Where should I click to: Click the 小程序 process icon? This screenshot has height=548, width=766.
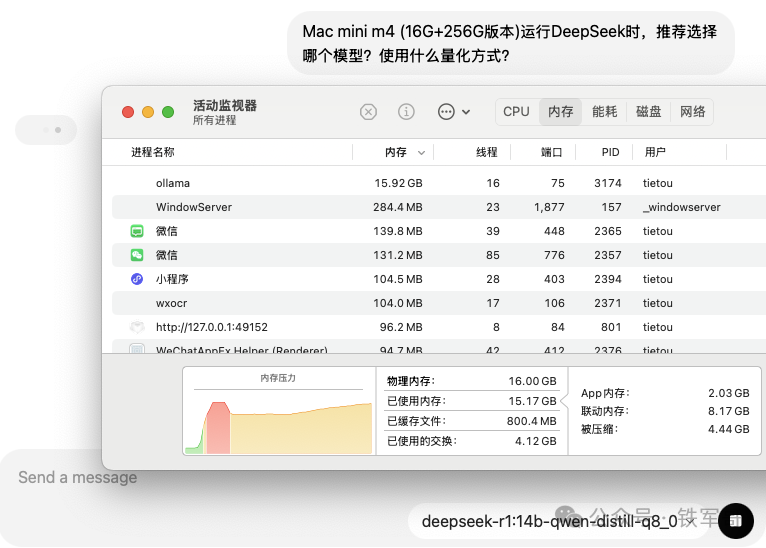tap(137, 279)
